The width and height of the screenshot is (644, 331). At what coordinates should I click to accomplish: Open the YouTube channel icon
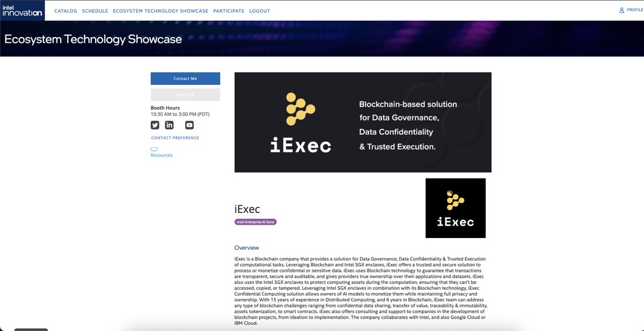point(189,125)
